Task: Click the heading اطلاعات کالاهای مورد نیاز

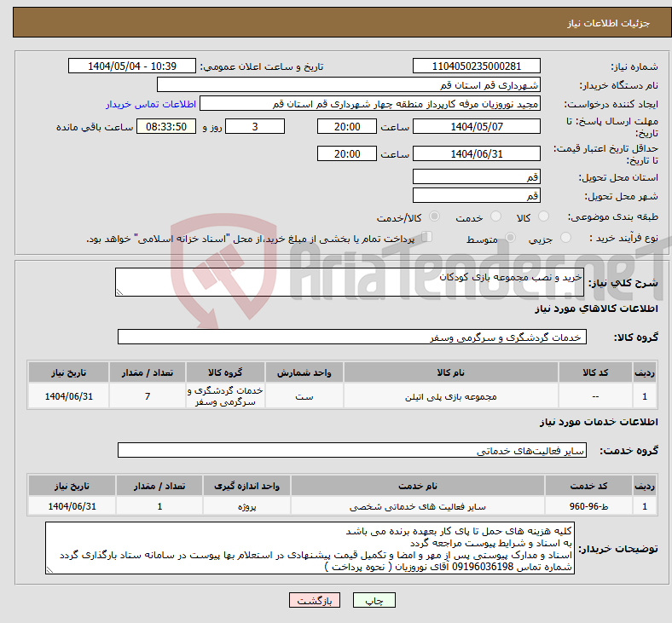Action: point(596,309)
